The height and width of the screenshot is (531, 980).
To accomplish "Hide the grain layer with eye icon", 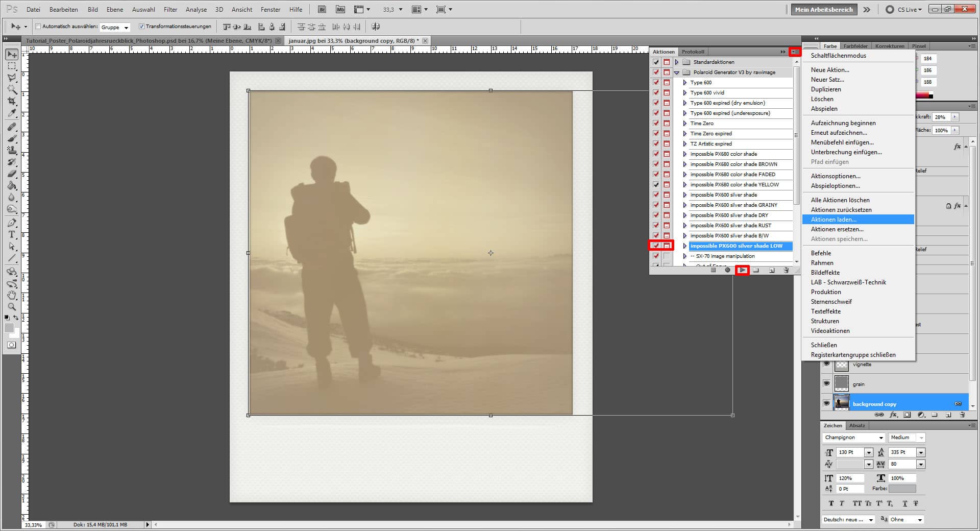I will [826, 383].
